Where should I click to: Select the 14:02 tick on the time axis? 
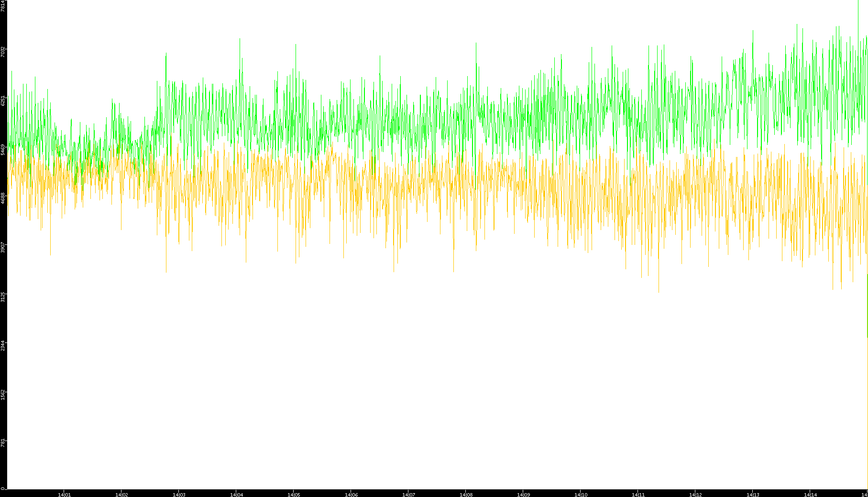pyautogui.click(x=121, y=494)
